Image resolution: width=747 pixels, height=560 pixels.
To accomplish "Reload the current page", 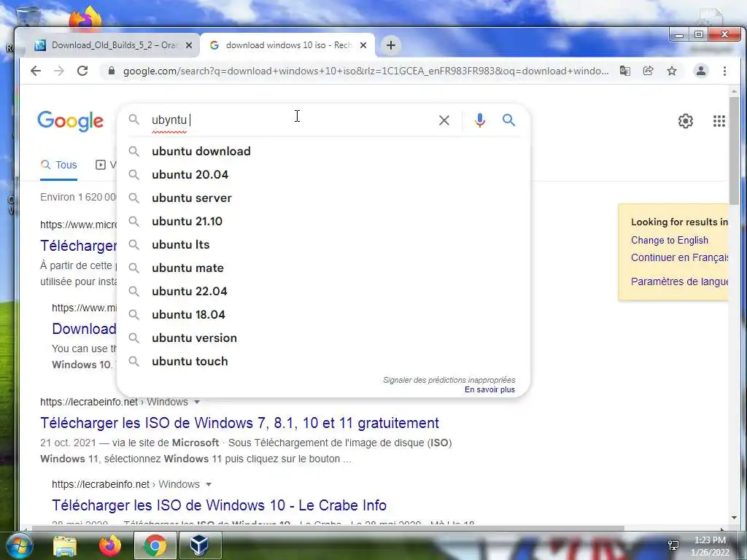I will click(x=82, y=71).
